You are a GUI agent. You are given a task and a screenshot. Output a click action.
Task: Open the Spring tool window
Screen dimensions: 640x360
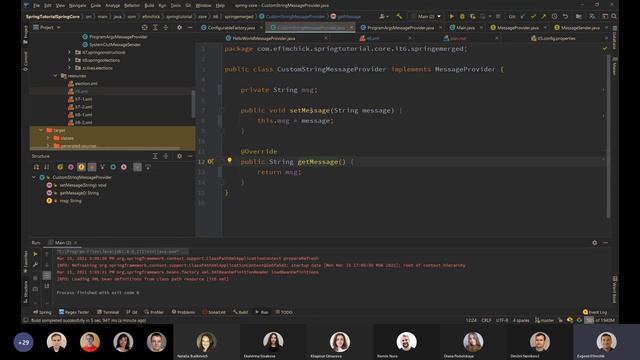(42, 312)
